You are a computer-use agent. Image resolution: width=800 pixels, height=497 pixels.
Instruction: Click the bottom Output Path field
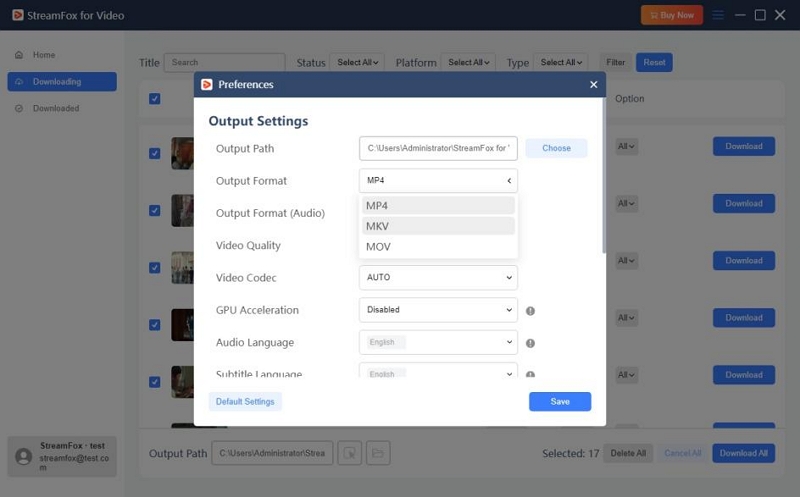tap(272, 453)
